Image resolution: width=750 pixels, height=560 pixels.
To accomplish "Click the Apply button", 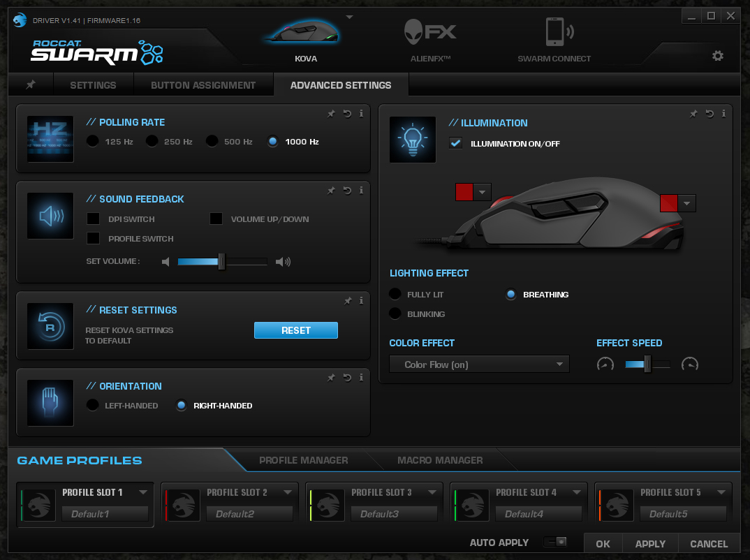I will pyautogui.click(x=651, y=544).
